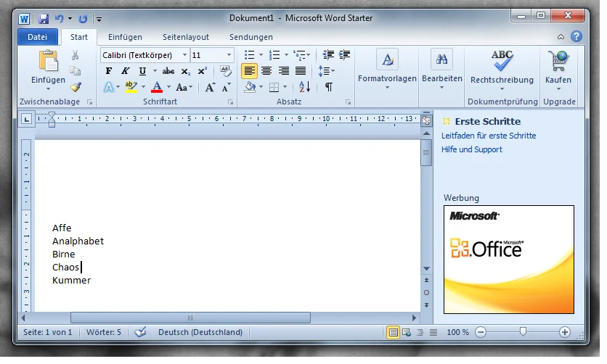Screen dimensions: 607x364
Task: Click the 100 % zoom level button
Action: [x=457, y=332]
